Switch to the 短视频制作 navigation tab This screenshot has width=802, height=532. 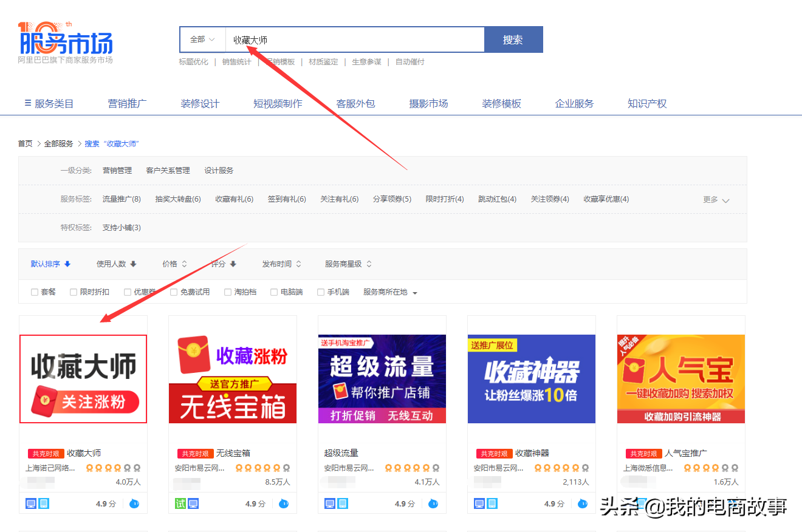278,103
